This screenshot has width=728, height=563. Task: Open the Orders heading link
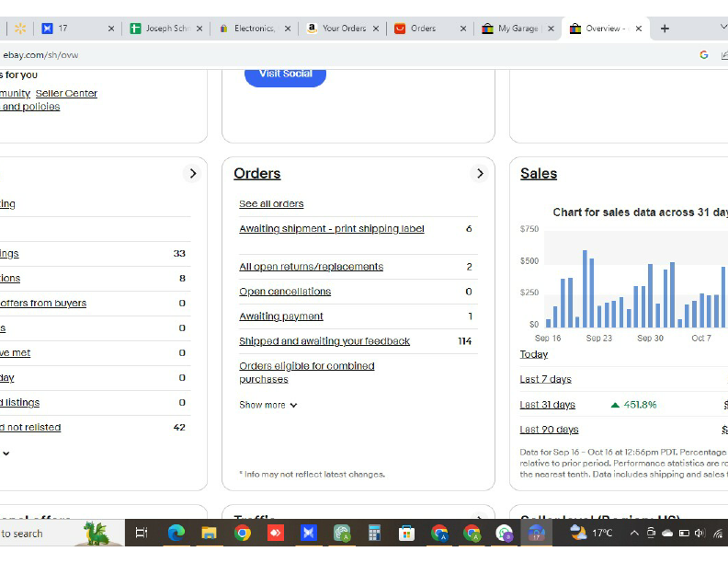coord(256,173)
